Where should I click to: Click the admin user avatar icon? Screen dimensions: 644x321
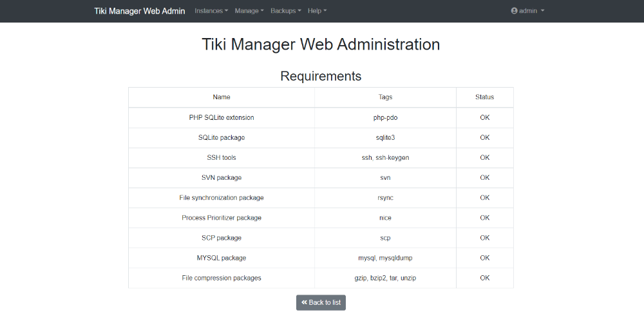[514, 11]
